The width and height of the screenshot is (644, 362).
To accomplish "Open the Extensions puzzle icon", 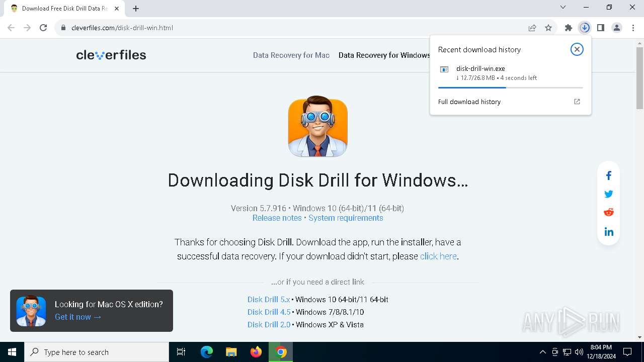I will pos(569,28).
